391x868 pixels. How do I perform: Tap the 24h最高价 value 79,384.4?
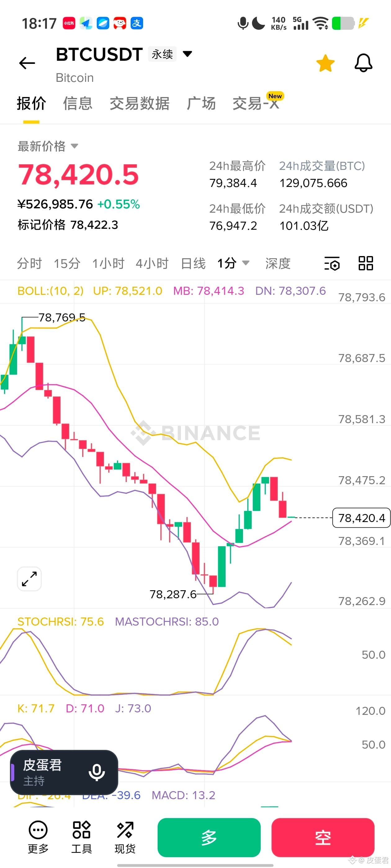(x=233, y=183)
